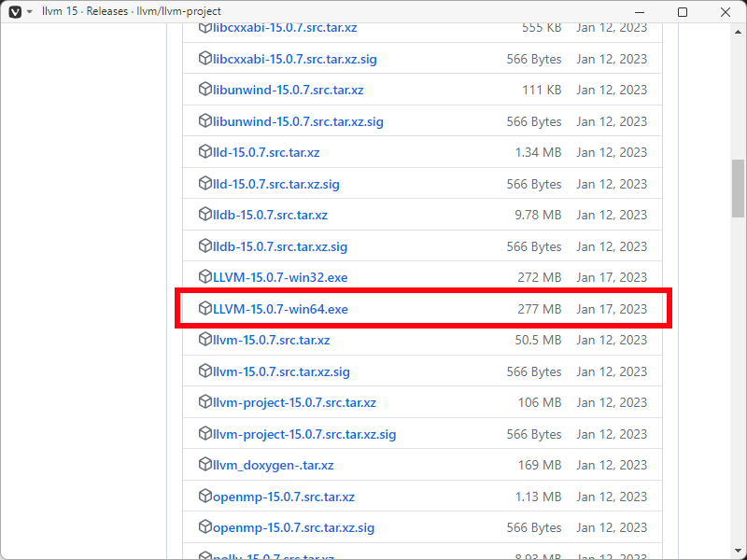This screenshot has width=747, height=560.
Task: Download lldb-15.0.7.src.tar.xz
Action: click(270, 215)
